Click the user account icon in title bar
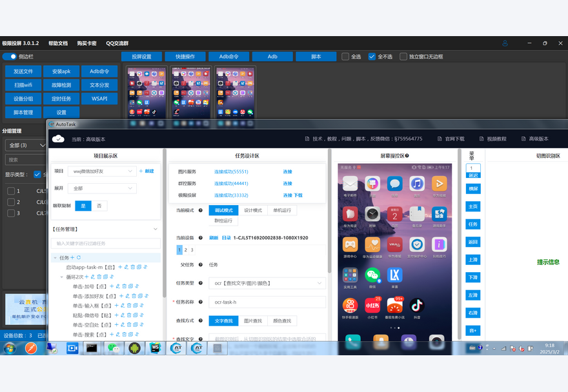This screenshot has width=568, height=392. click(x=505, y=43)
